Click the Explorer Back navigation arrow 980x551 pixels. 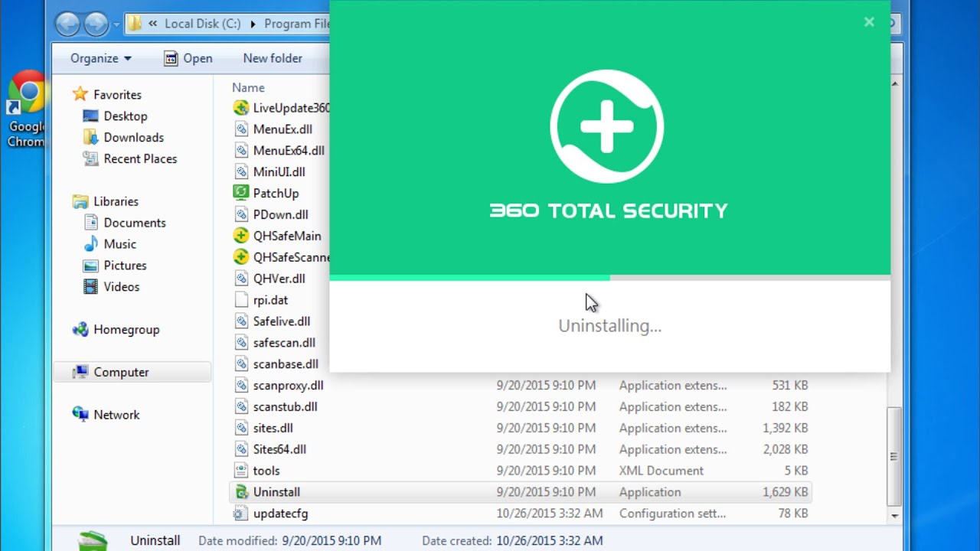[x=69, y=24]
